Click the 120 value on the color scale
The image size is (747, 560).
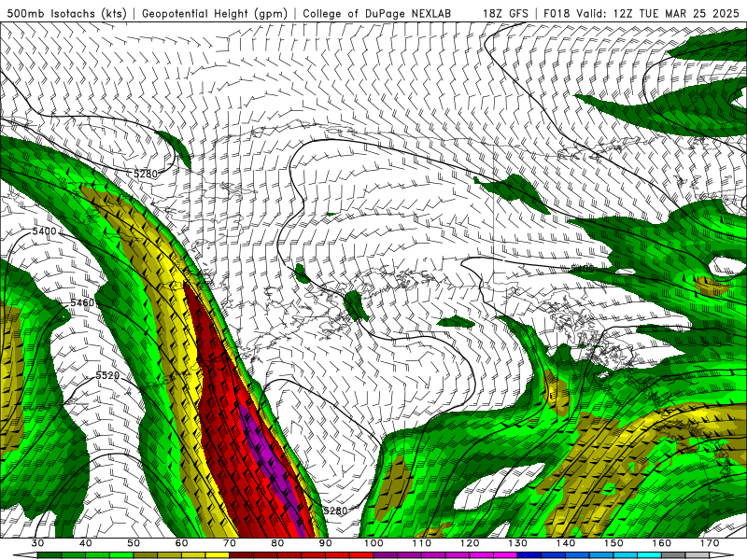tap(470, 543)
